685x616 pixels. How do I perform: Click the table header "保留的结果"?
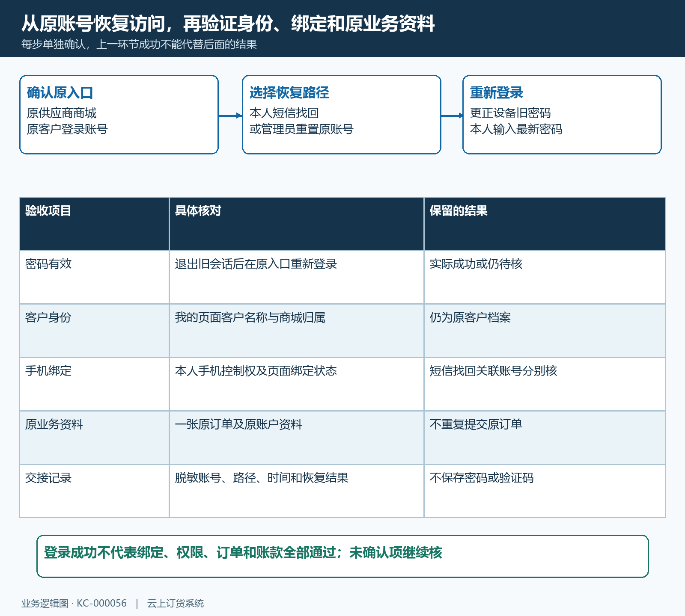[x=545, y=224]
